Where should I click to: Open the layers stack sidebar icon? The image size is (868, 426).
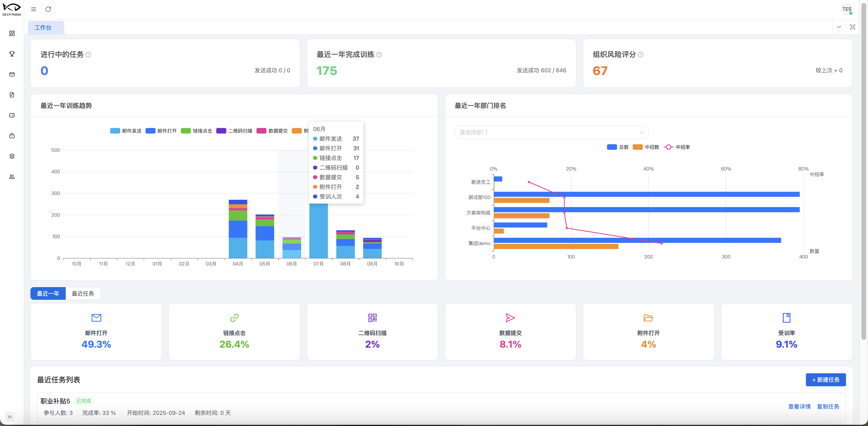12,156
